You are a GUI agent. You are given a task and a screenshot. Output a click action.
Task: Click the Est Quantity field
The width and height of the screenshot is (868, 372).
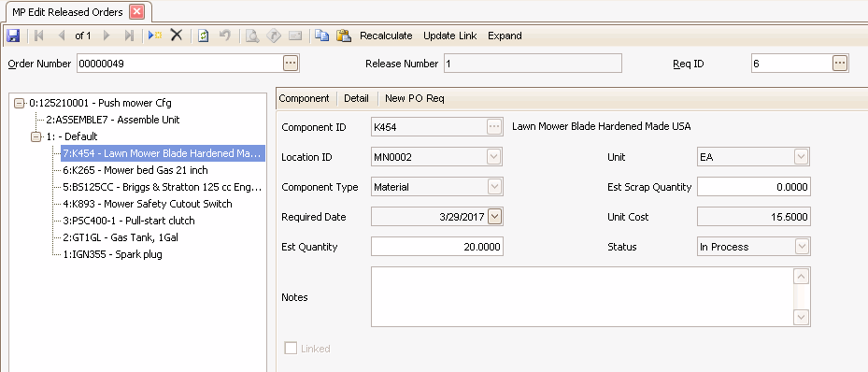click(436, 247)
